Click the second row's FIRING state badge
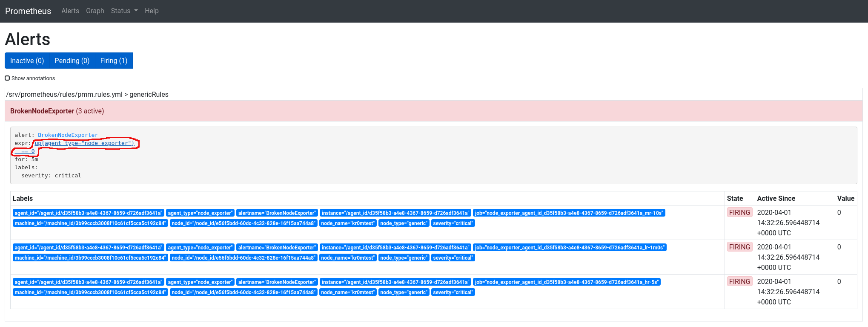 pos(739,247)
